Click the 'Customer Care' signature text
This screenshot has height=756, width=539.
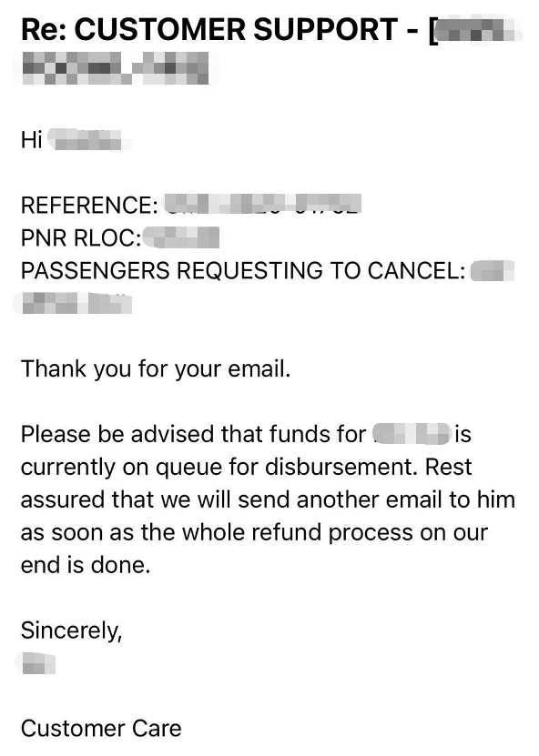click(101, 729)
